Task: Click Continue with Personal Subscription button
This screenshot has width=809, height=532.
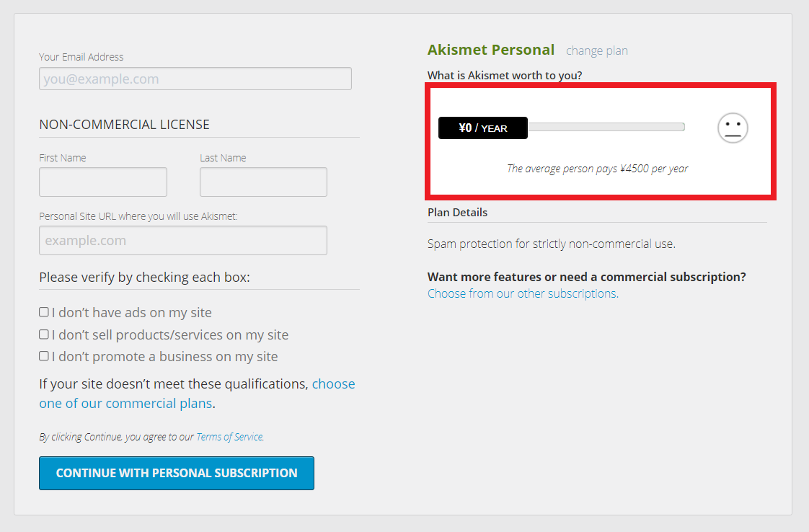Action: (x=177, y=473)
